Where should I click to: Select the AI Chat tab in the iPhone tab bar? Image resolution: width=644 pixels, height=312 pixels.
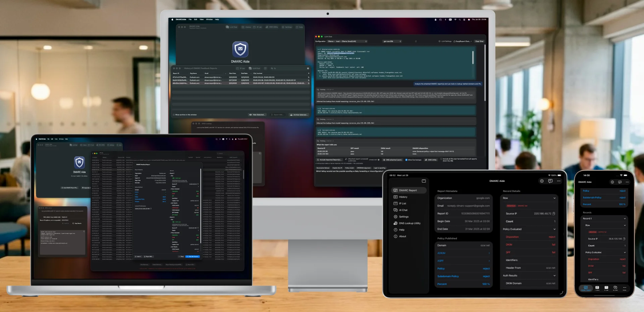click(615, 288)
